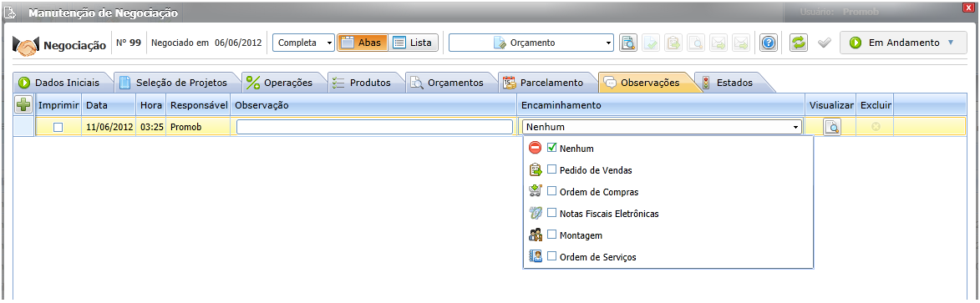Click the second disabled send email icon
This screenshot has height=303, width=980.
pos(740,43)
